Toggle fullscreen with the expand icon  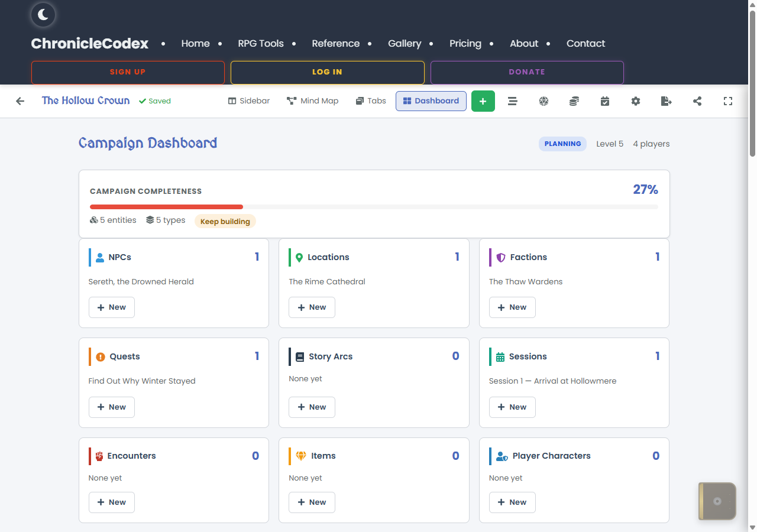728,101
